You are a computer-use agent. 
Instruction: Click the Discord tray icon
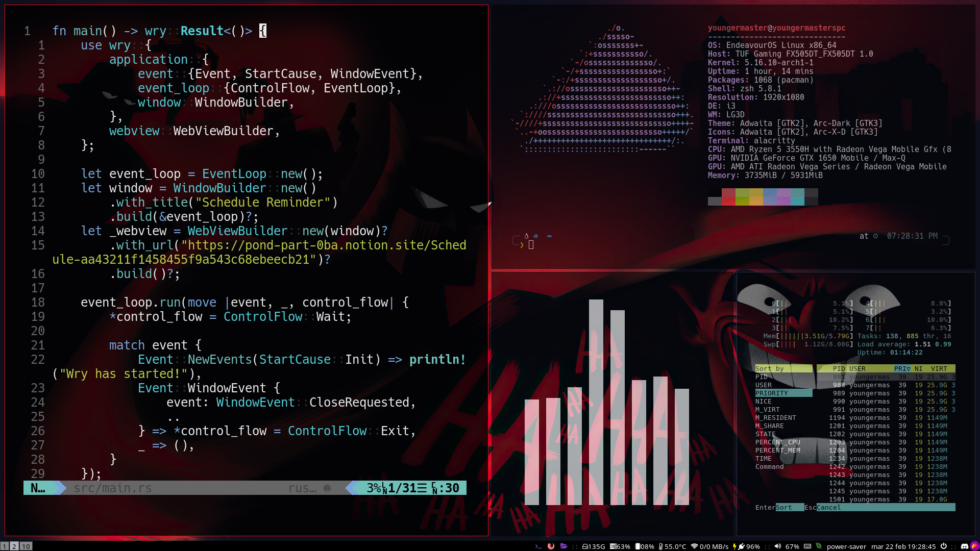pos(964,546)
